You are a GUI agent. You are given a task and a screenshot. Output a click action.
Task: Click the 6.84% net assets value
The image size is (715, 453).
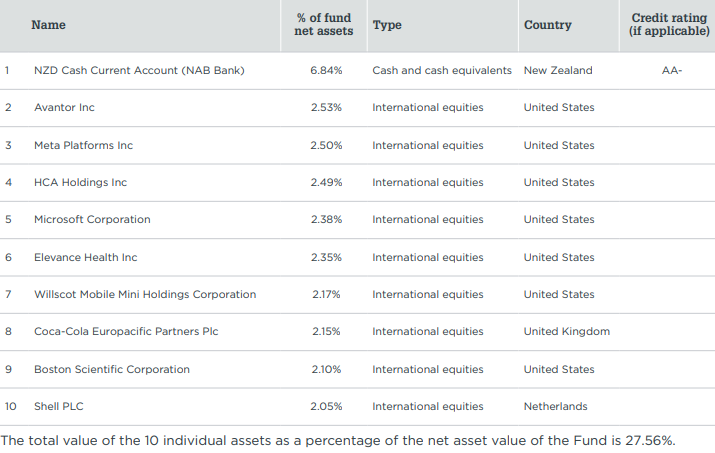(x=326, y=70)
